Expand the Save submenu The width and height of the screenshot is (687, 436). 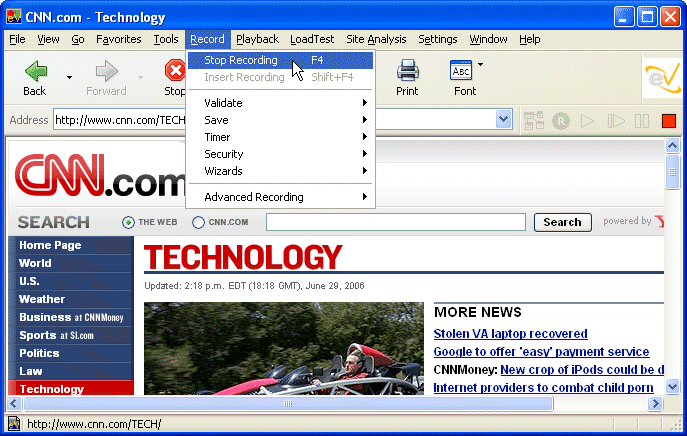tap(280, 120)
